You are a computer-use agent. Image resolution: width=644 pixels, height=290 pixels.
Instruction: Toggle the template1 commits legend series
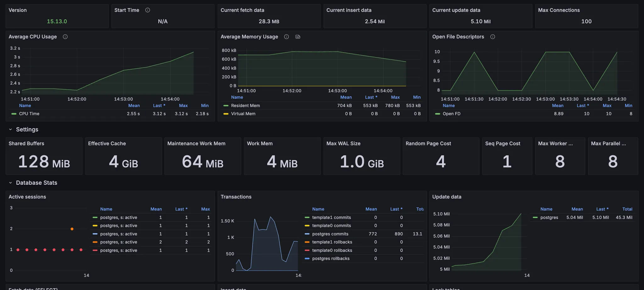(331, 218)
